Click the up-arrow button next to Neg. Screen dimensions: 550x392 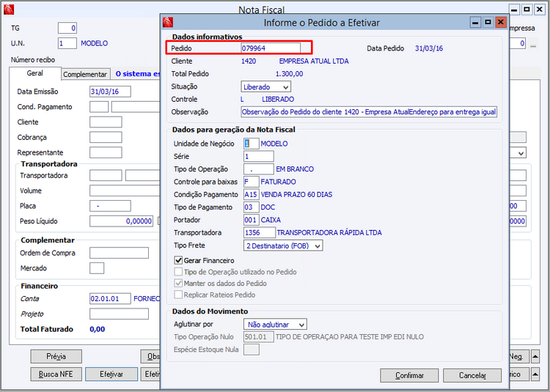pos(535,357)
